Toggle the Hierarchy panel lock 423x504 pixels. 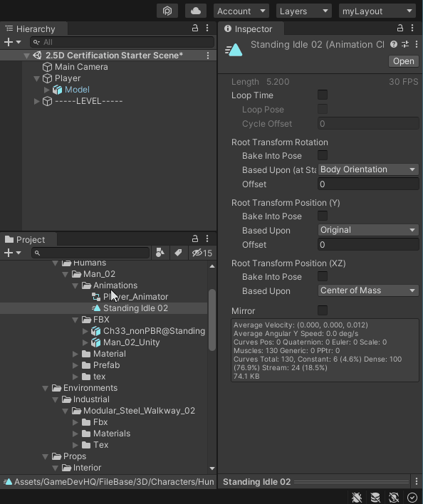(195, 28)
